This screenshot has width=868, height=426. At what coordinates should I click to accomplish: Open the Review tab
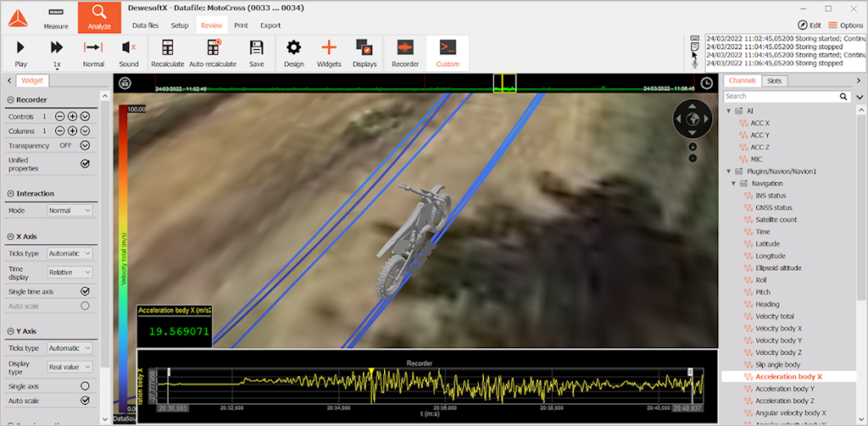point(211,25)
